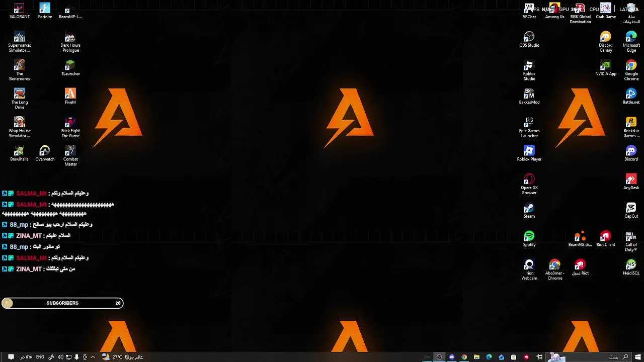
Task: Click the Microsoft Edge desktop icon
Action: pos(631,42)
